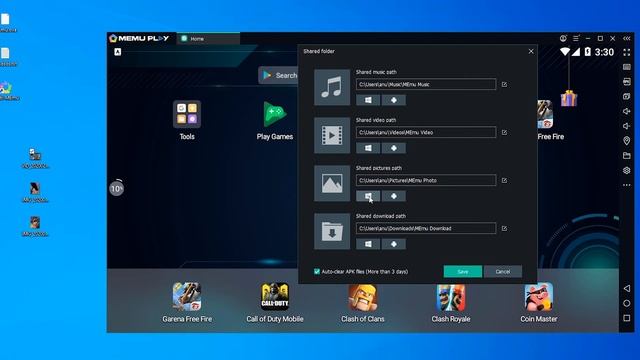Image resolution: width=640 pixels, height=360 pixels.
Task: Switch to the Home tab
Action: click(x=208, y=38)
